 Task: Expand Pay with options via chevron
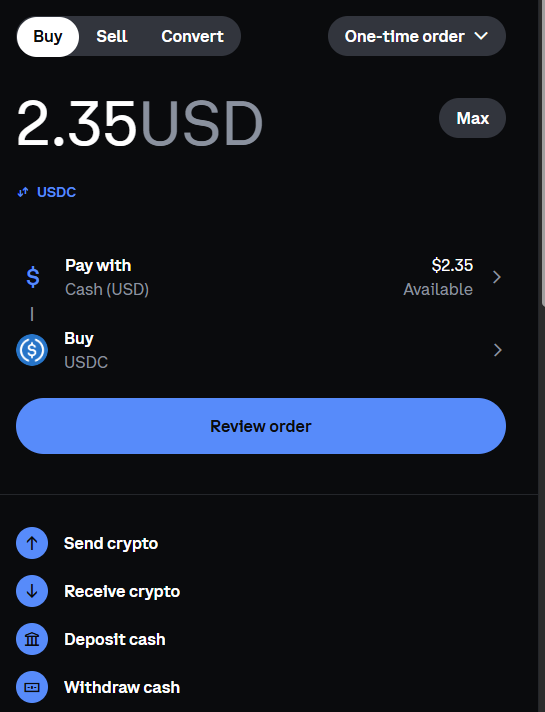point(497,277)
